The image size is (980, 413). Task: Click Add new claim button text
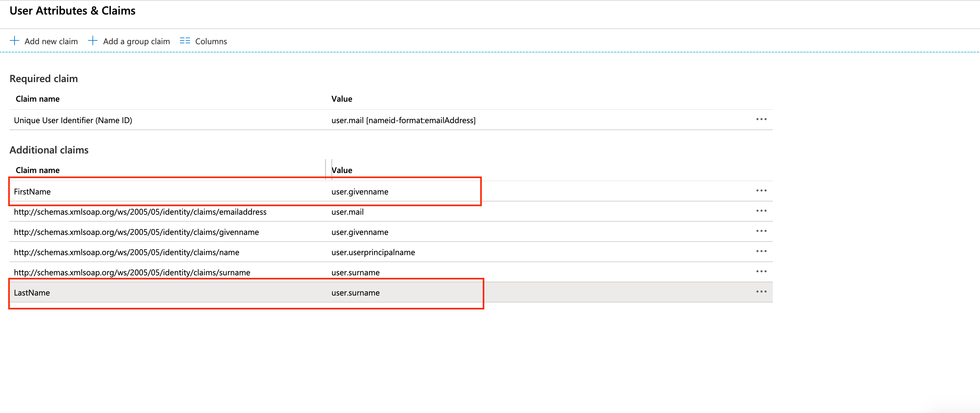click(x=51, y=41)
